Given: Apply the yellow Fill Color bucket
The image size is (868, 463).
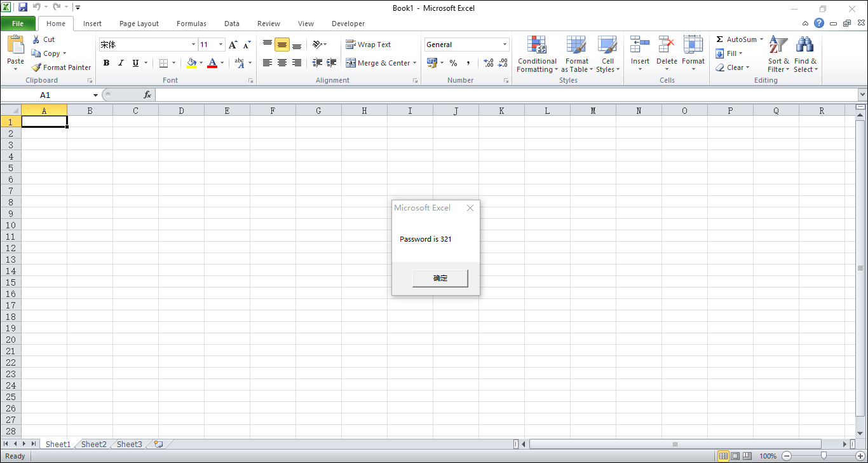Looking at the screenshot, I should [192, 63].
